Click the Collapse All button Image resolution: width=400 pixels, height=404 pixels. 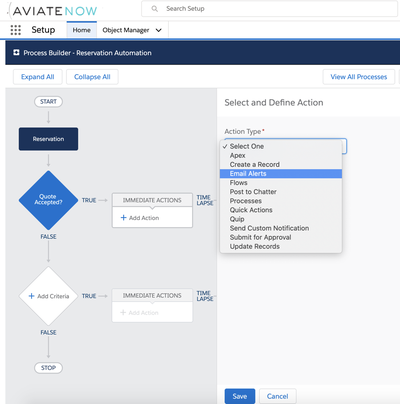(x=92, y=77)
